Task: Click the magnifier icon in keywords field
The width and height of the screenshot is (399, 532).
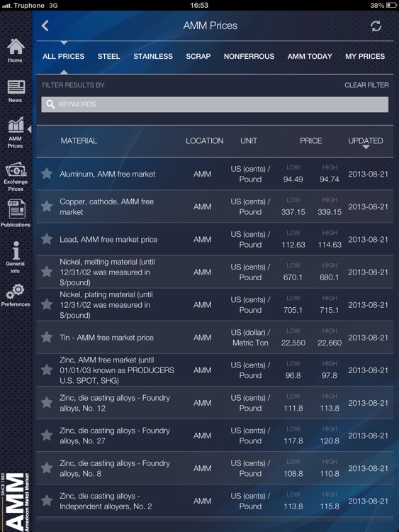Action: point(50,104)
